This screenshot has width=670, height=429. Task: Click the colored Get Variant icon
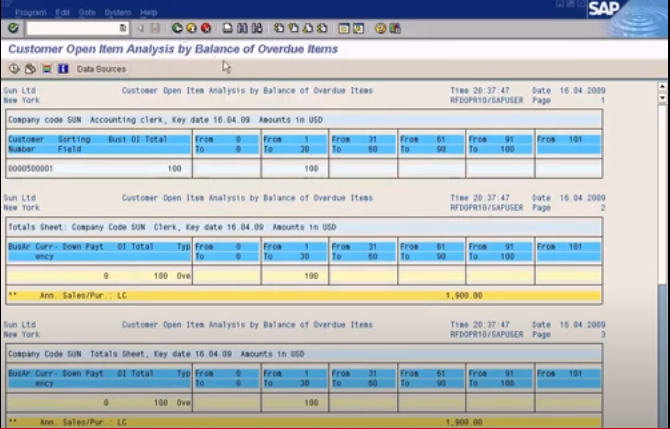[47, 68]
